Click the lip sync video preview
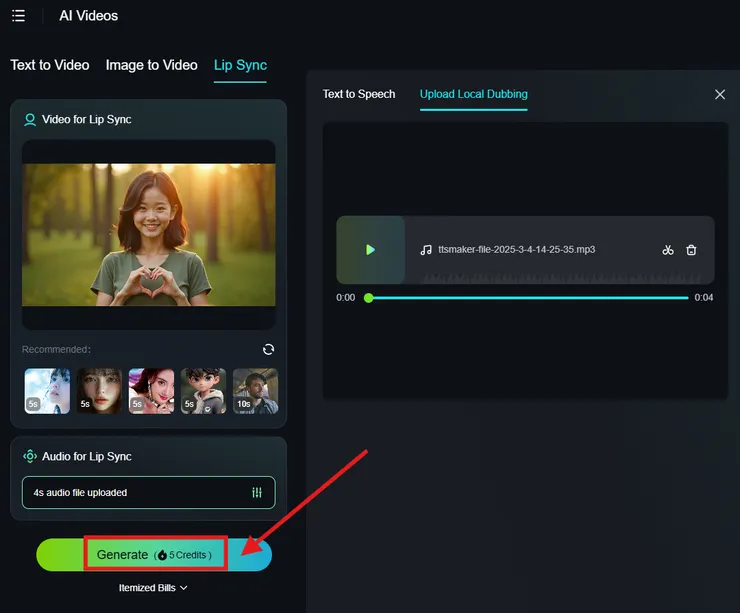Viewport: 740px width, 613px height. click(x=149, y=235)
